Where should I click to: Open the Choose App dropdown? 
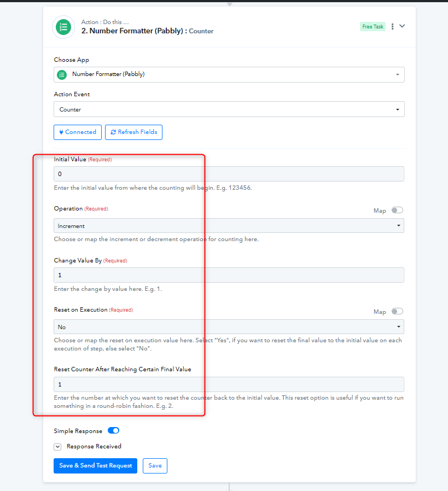pos(229,74)
